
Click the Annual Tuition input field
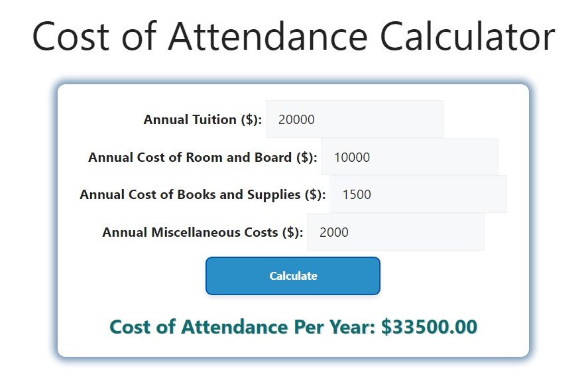point(354,119)
